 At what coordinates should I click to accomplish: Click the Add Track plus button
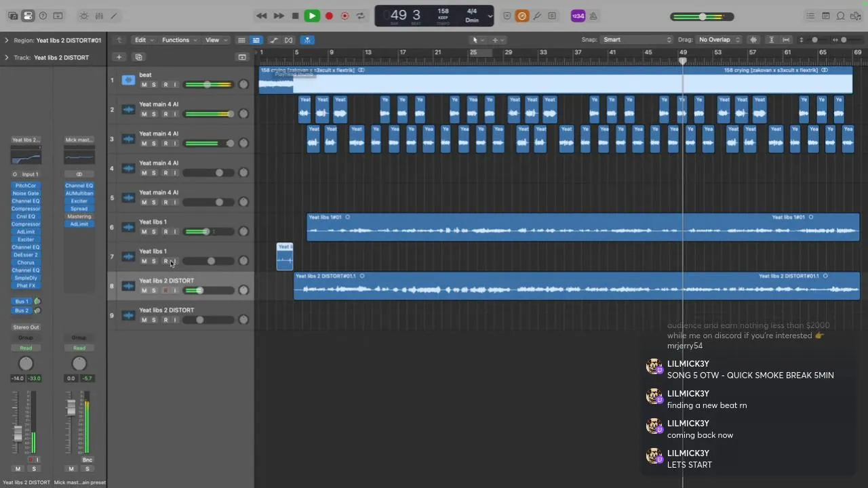(119, 57)
